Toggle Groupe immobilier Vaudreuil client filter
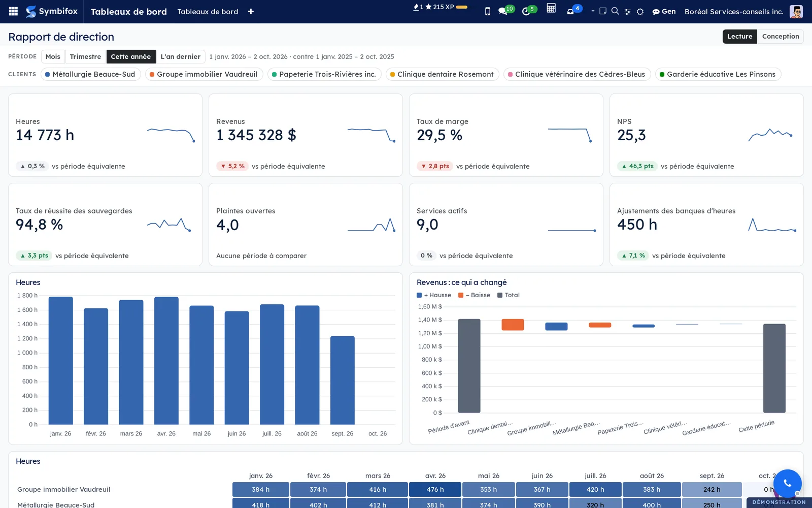 (x=204, y=74)
